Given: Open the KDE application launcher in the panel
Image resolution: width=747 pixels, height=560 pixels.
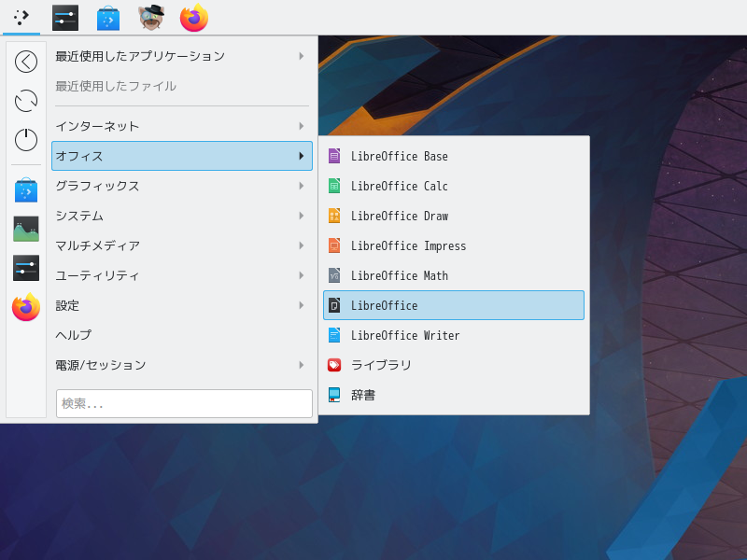Looking at the screenshot, I should pyautogui.click(x=21, y=18).
